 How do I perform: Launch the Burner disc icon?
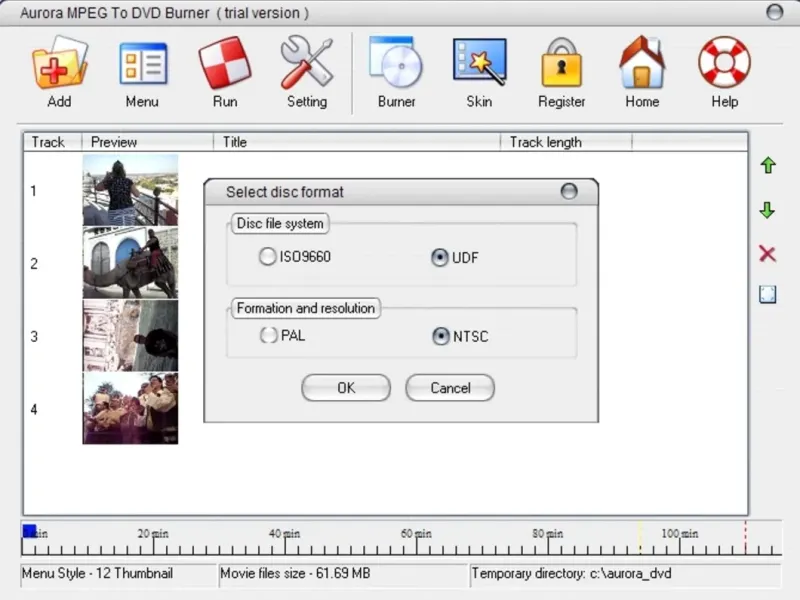point(396,62)
